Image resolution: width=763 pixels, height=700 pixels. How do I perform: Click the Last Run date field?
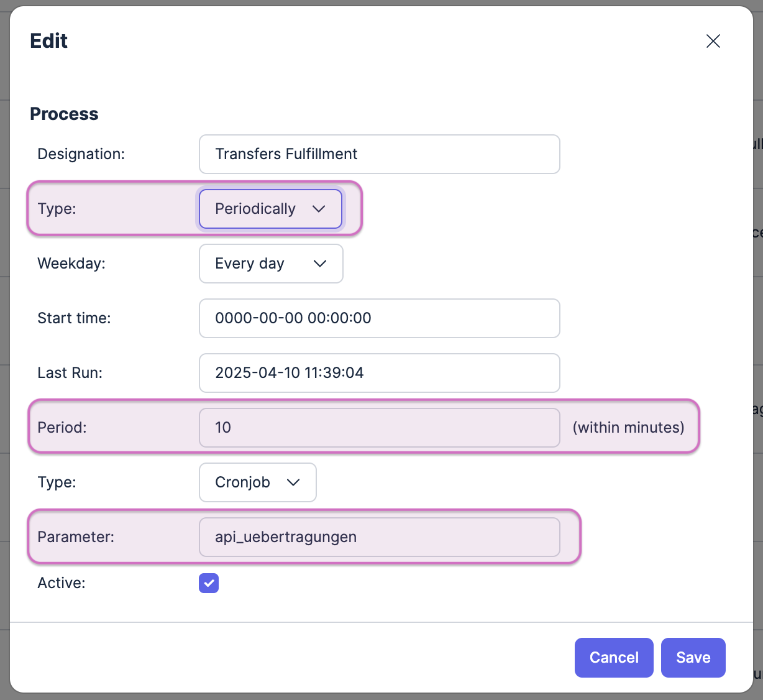(379, 373)
